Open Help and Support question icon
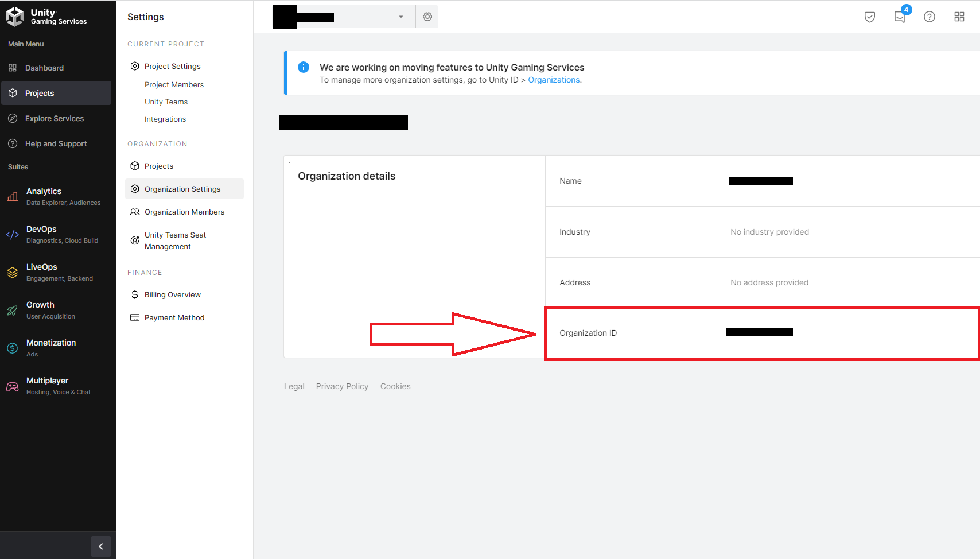The image size is (980, 559). point(13,143)
